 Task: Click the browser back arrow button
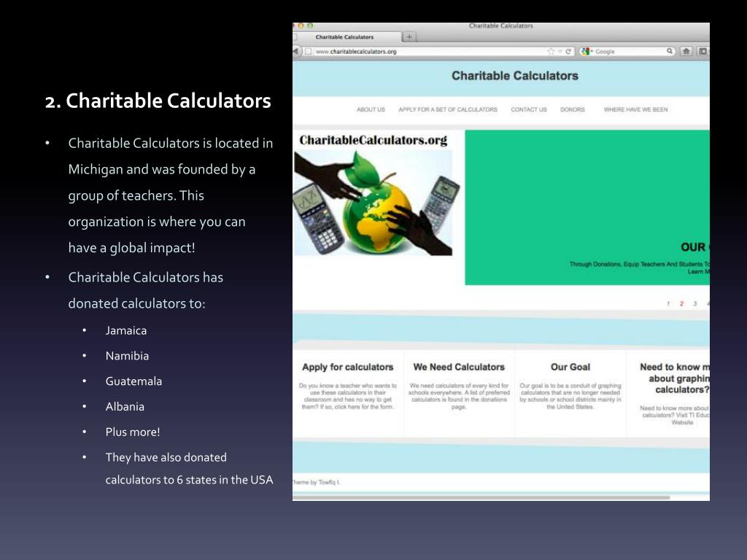(296, 51)
